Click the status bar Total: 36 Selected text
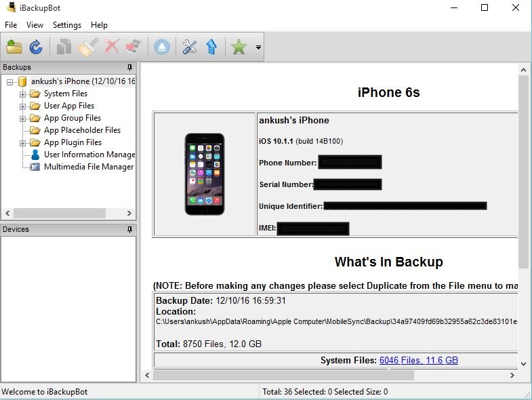The image size is (532, 400). point(325,392)
